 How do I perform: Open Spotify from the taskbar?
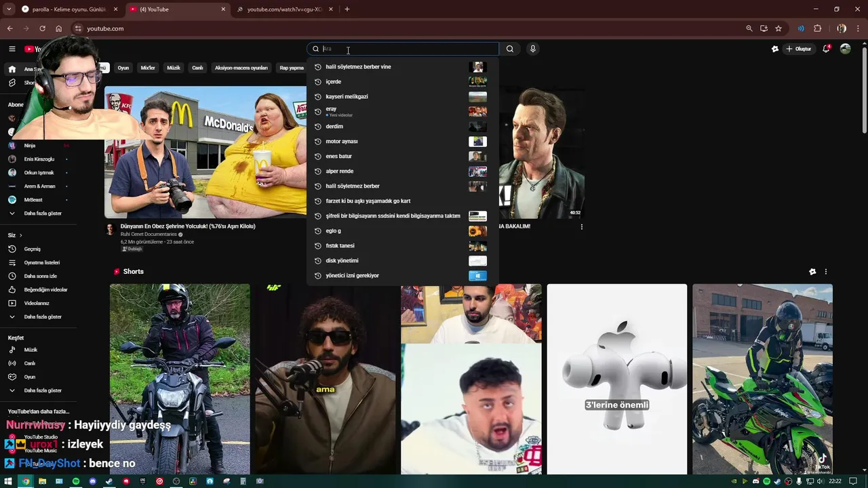75,481
